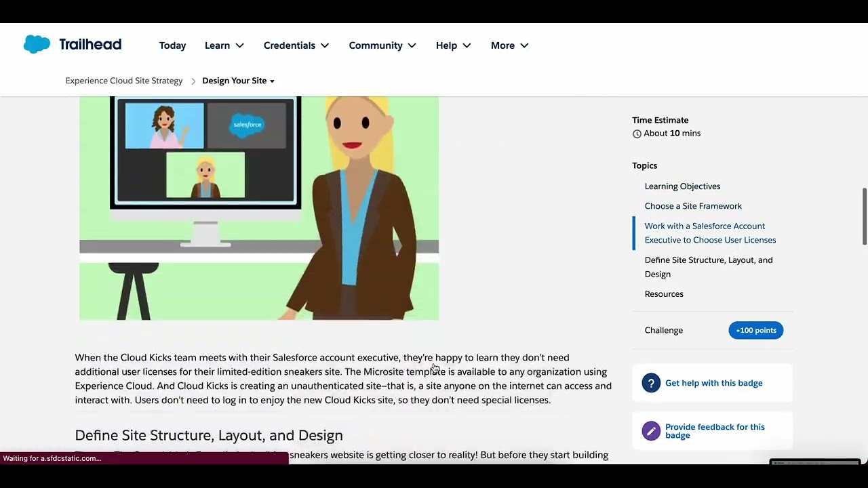Select Work with a Salesforce Account Executive topic
868x488 pixels.
tap(710, 232)
